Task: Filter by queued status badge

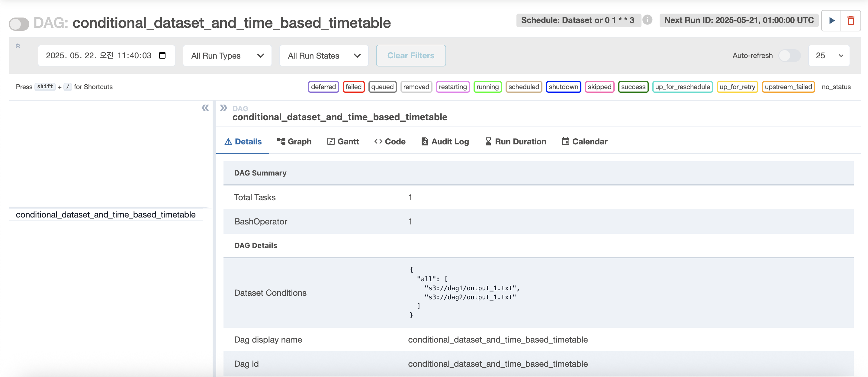Action: tap(382, 87)
